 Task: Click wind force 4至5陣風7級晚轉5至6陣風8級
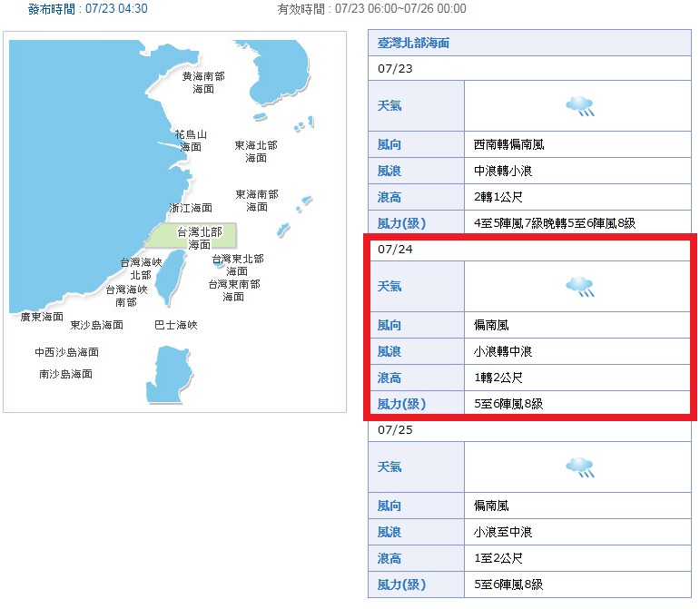pos(555,223)
